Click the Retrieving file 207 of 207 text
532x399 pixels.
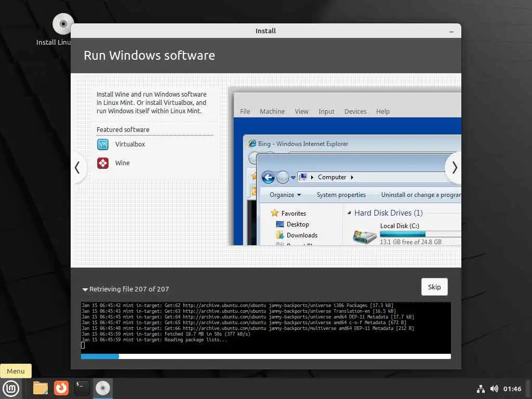pyautogui.click(x=129, y=289)
